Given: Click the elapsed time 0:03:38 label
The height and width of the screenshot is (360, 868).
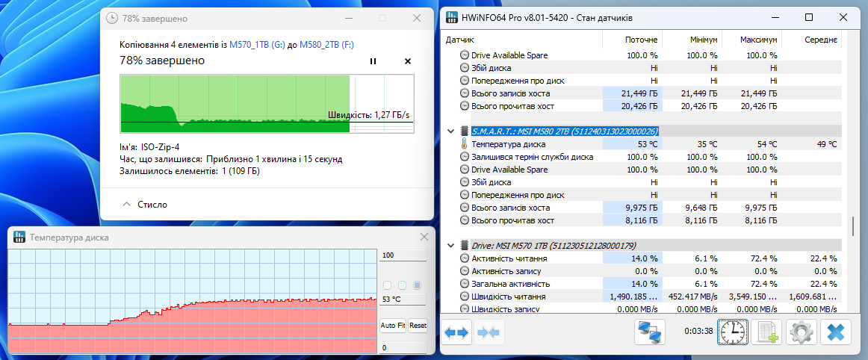Looking at the screenshot, I should point(698,332).
